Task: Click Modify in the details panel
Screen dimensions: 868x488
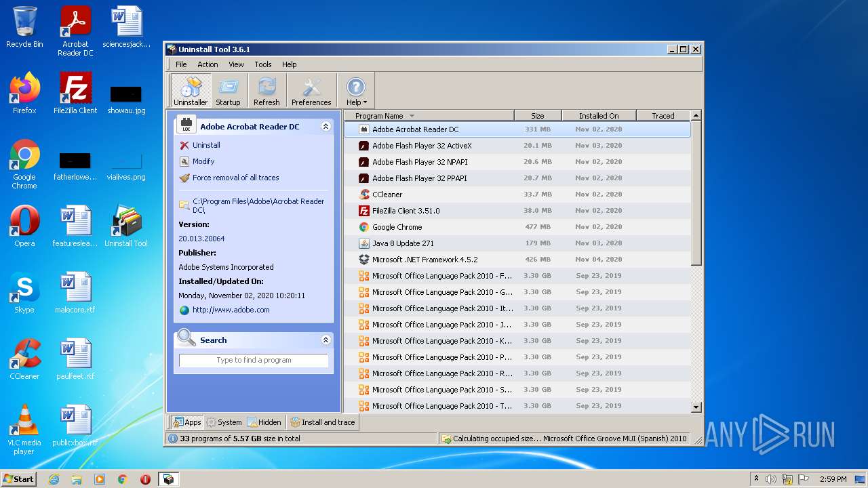Action: [x=203, y=161]
